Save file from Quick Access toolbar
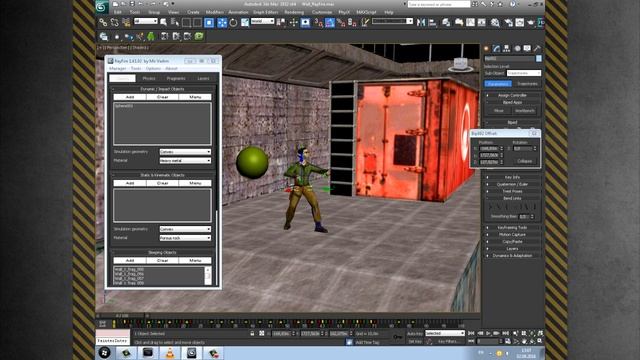 click(132, 4)
